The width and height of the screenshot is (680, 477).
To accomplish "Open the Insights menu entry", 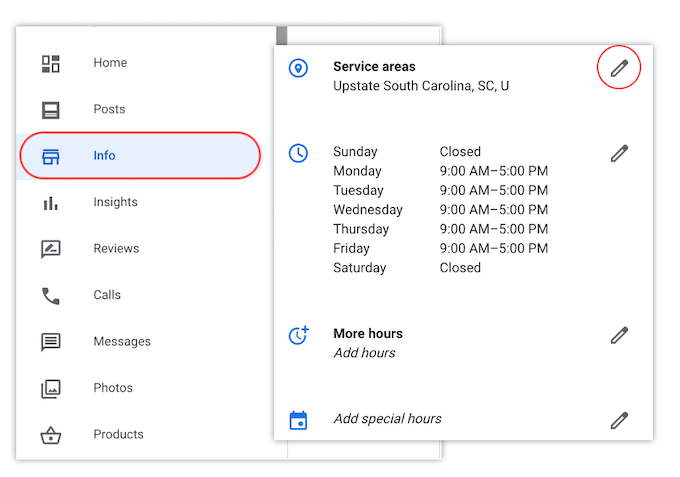I will point(115,202).
